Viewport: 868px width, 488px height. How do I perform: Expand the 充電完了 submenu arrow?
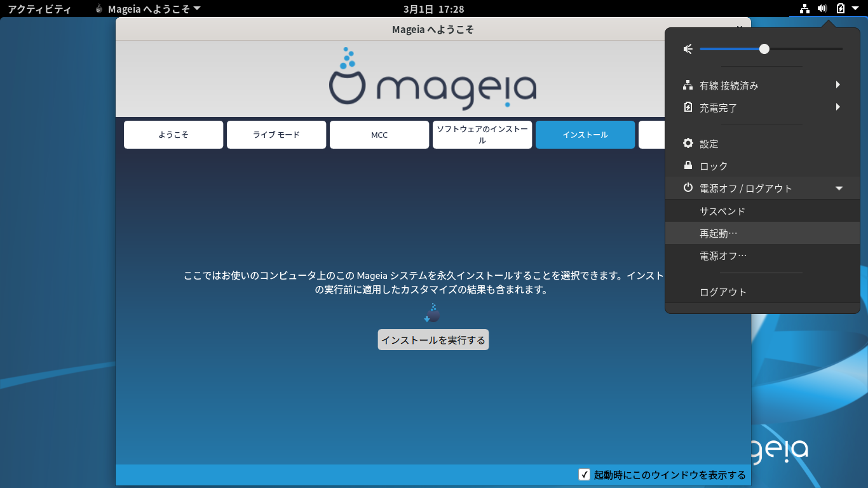[838, 107]
